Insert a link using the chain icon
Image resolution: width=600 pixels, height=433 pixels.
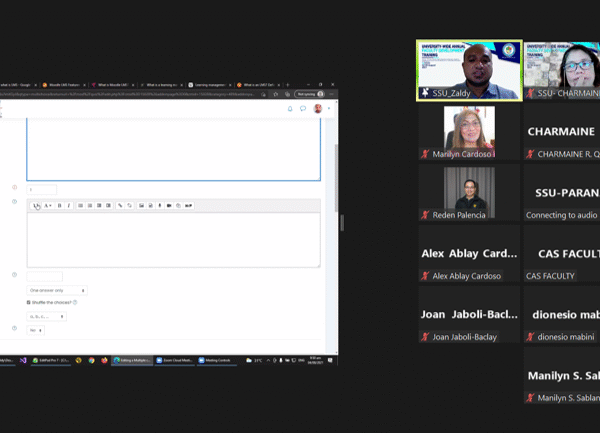(120, 206)
